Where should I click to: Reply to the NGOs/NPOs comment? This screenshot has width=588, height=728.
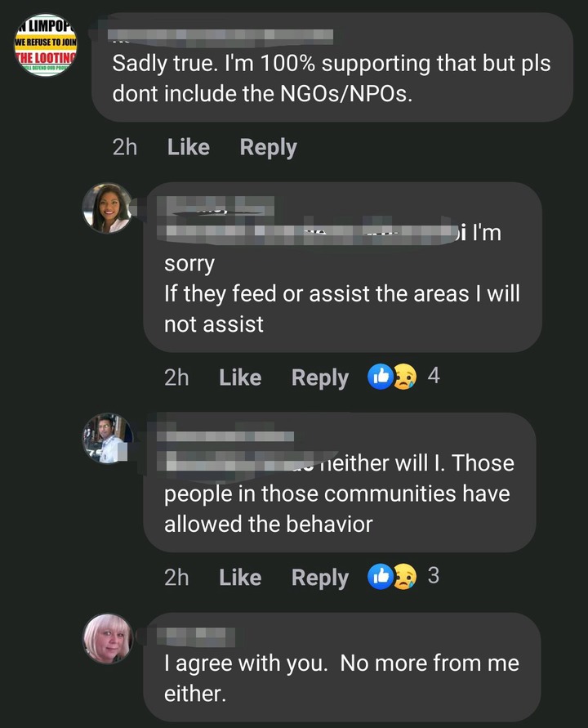pyautogui.click(x=268, y=148)
